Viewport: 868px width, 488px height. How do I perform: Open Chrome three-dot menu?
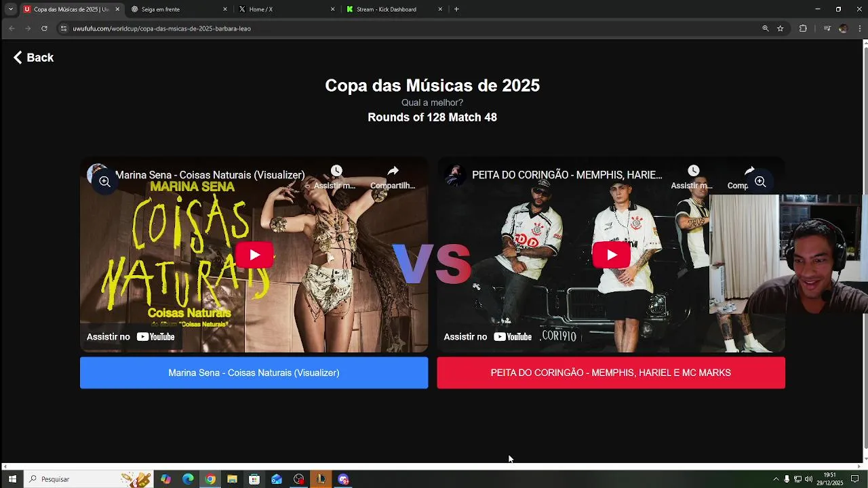[x=860, y=28]
